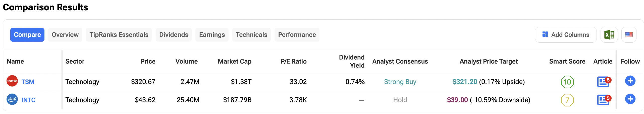Open TSM article news icon
This screenshot has height=114, width=644.
[603, 82]
